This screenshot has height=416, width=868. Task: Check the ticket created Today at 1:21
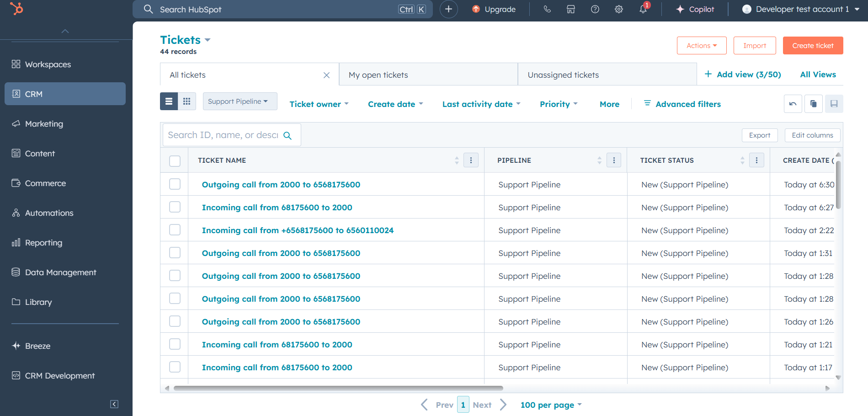pos(175,344)
